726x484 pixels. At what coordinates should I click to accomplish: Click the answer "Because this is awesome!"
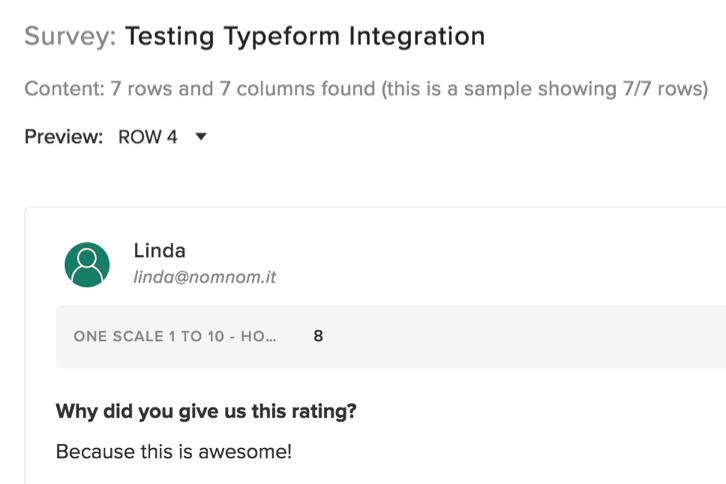(x=174, y=452)
